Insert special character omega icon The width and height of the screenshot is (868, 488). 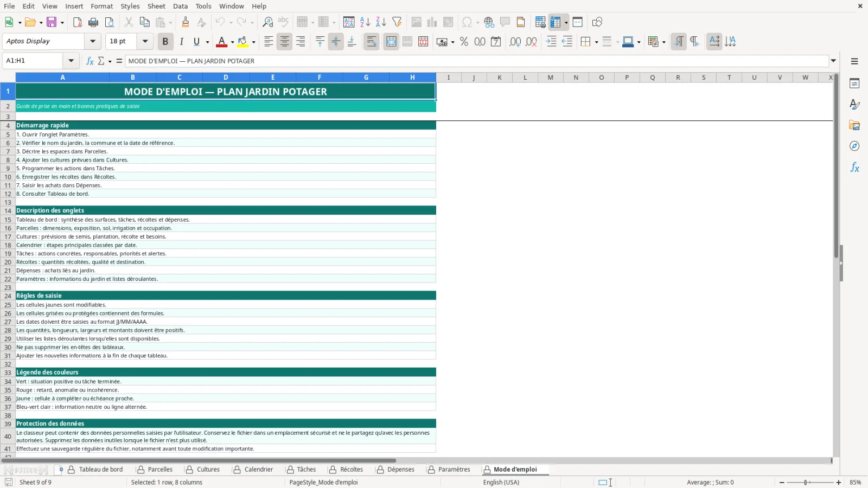[x=467, y=22]
